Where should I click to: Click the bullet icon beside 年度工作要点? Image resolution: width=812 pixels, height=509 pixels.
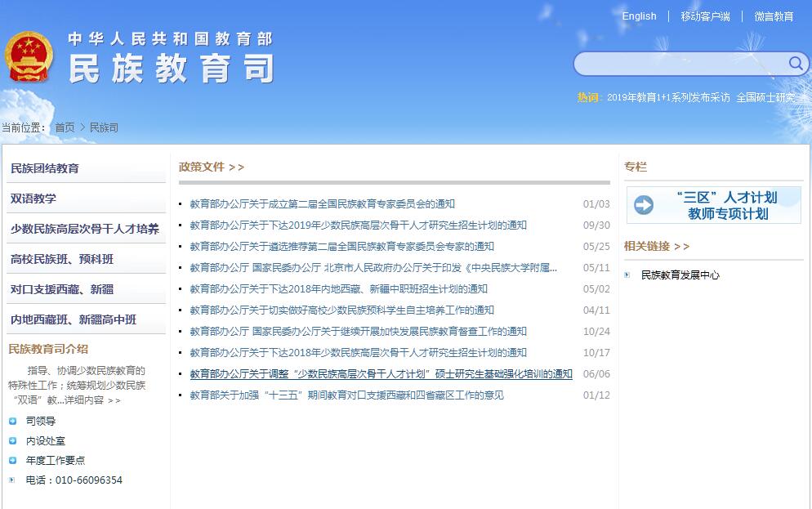click(12, 461)
